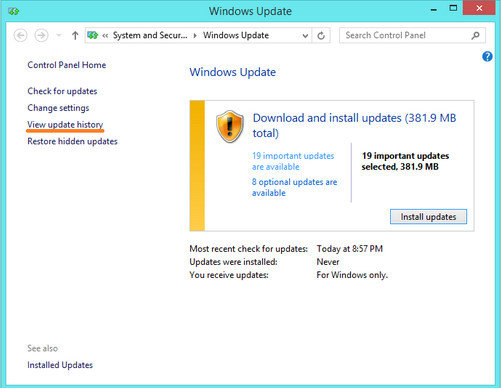Open the 8 optional updates link
This screenshot has height=388, width=501.
pyautogui.click(x=294, y=187)
